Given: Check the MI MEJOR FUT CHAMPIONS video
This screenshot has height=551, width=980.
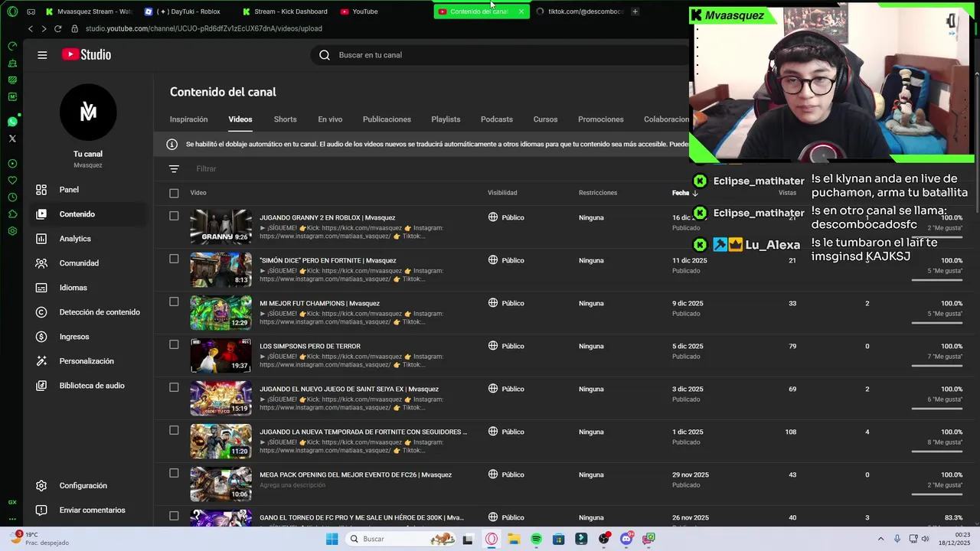Looking at the screenshot, I should (174, 302).
